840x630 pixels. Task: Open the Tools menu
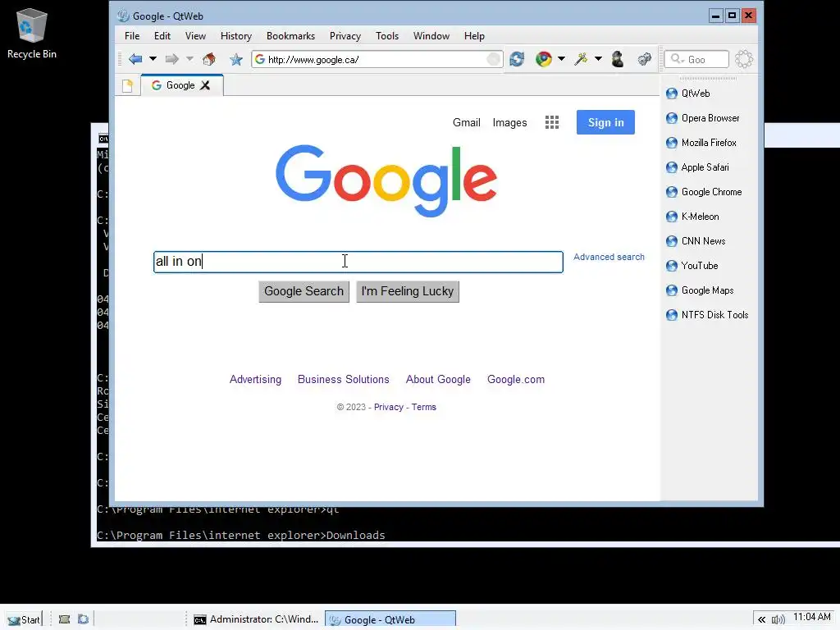click(387, 36)
